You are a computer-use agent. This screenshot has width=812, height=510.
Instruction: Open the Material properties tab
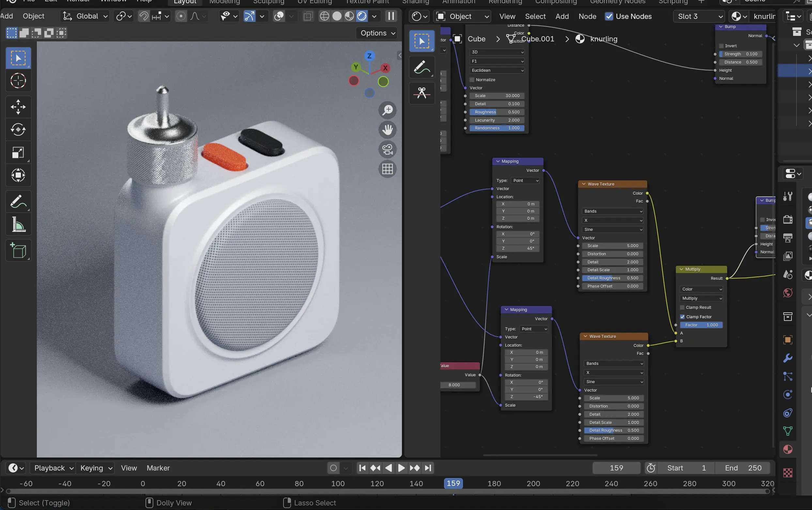tap(788, 449)
